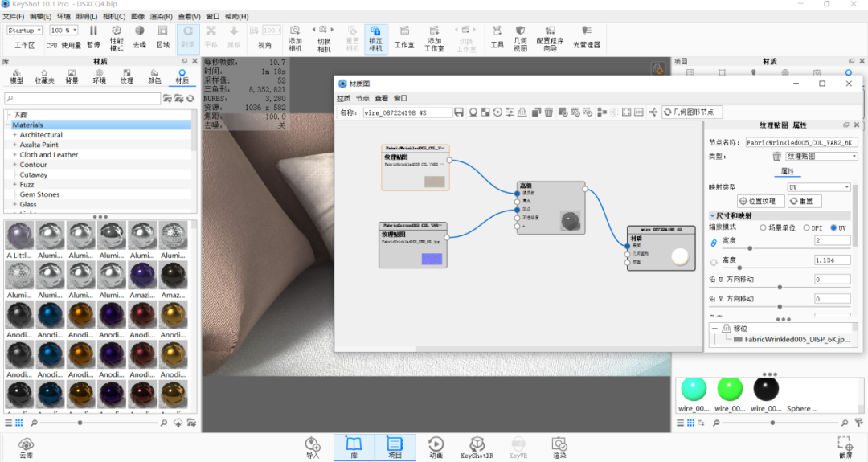Open 光管理器 light manager
The image size is (868, 462).
coord(586,37)
